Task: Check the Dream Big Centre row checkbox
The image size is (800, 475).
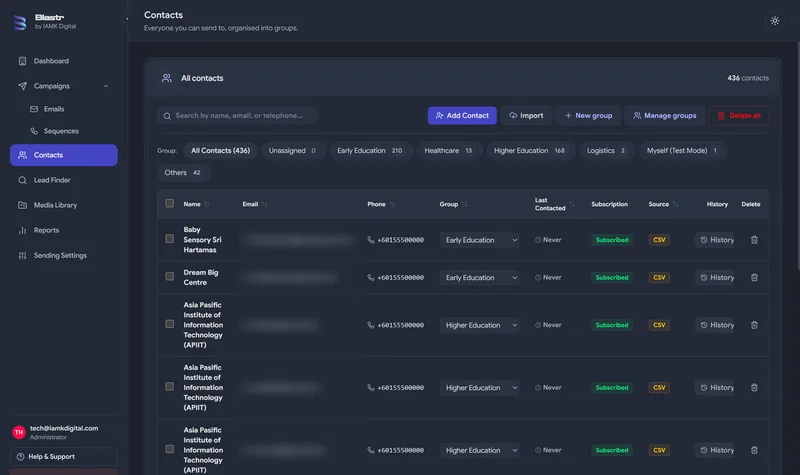Action: pyautogui.click(x=170, y=277)
